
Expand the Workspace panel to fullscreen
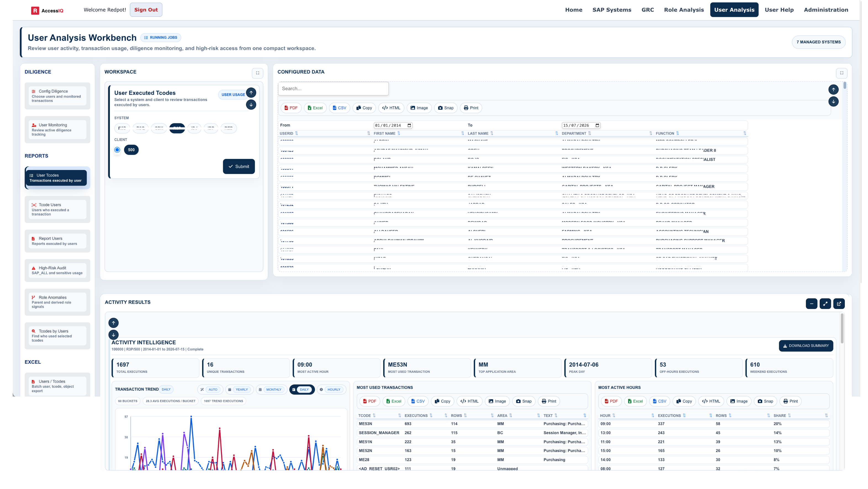point(257,73)
